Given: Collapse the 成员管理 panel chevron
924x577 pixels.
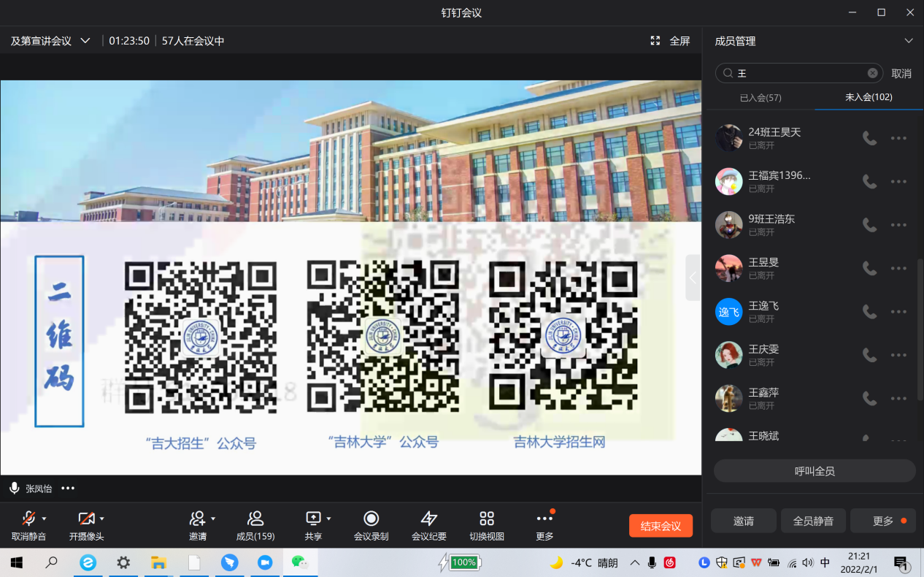Looking at the screenshot, I should coord(909,41).
